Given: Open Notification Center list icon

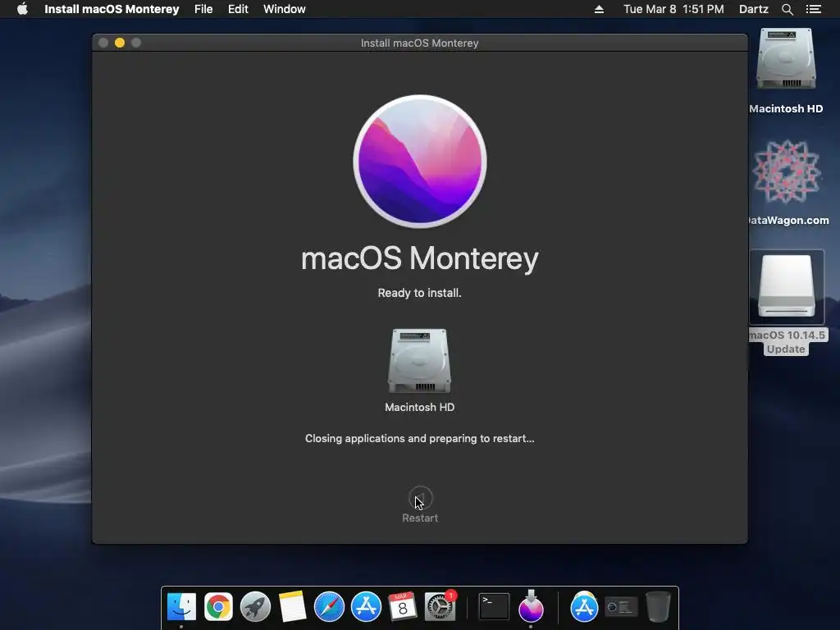Looking at the screenshot, I should tap(813, 9).
